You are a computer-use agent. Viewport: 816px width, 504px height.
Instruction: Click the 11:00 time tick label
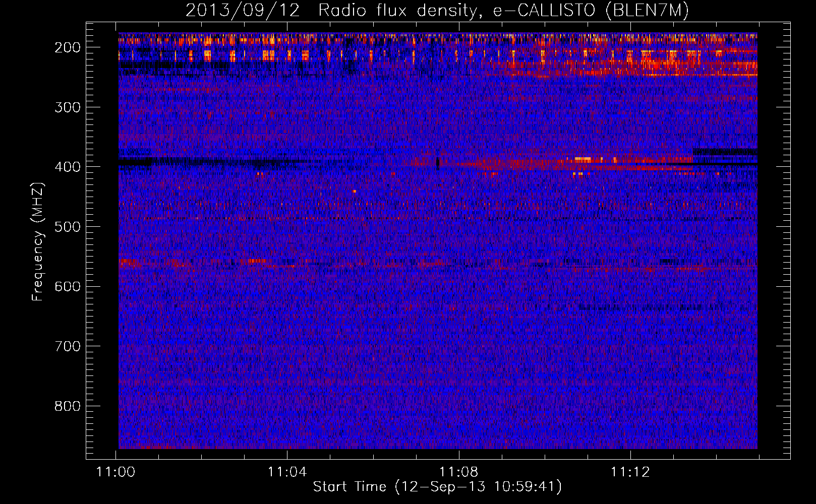[116, 472]
